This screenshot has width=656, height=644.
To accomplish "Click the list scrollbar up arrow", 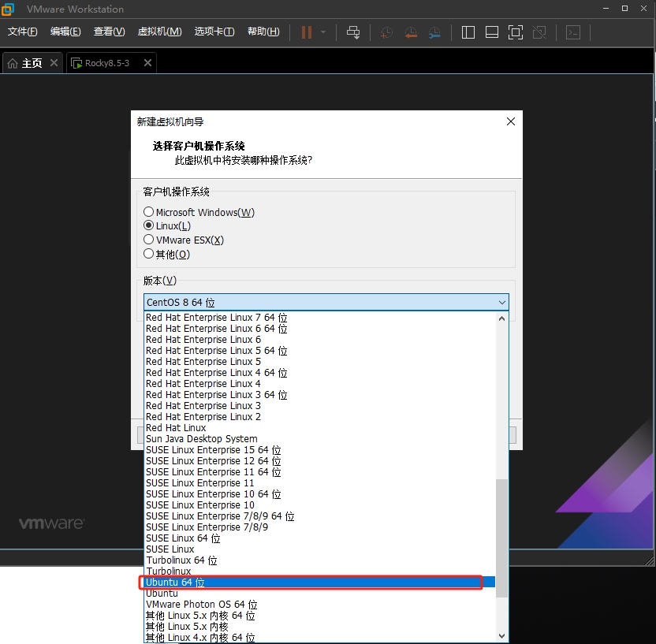I will [x=502, y=318].
